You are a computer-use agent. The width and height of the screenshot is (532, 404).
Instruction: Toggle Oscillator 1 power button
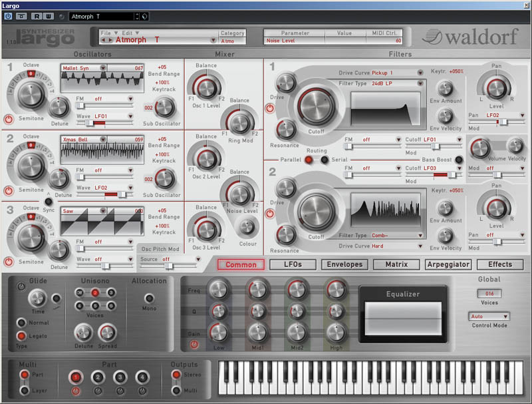9,120
